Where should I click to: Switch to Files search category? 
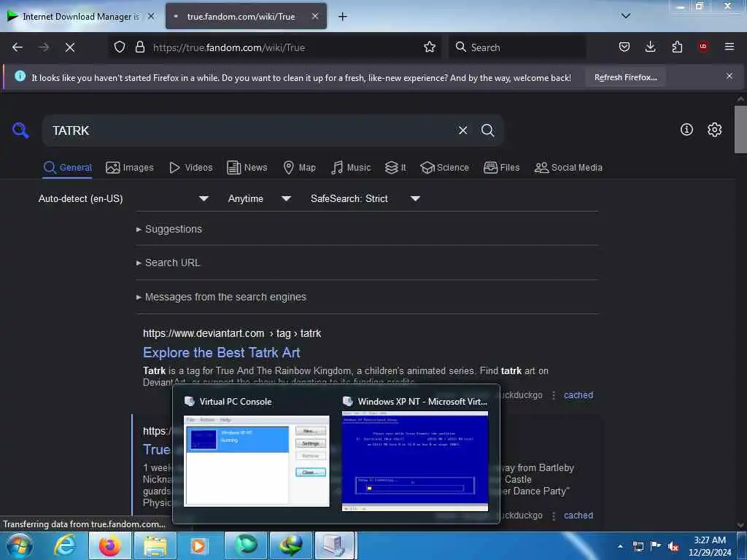click(x=501, y=168)
